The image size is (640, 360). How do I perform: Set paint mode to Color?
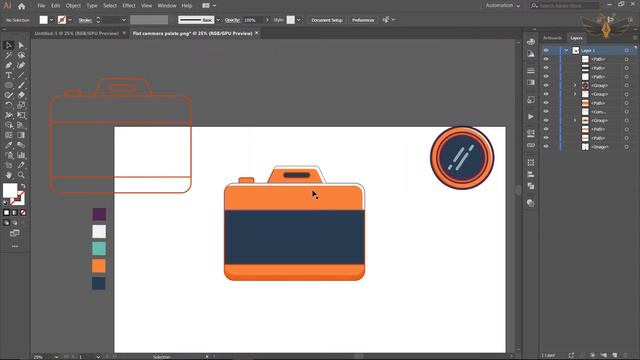[x=6, y=213]
